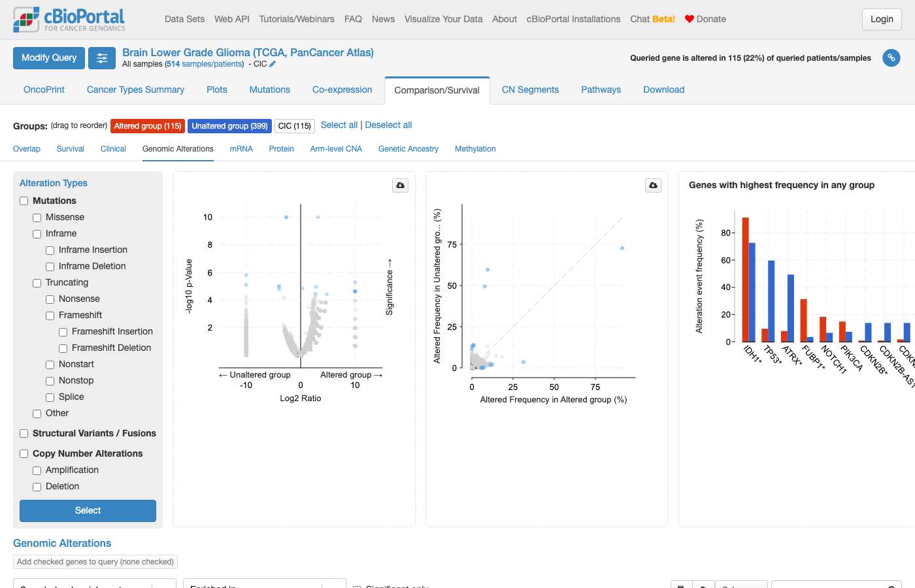Image resolution: width=915 pixels, height=588 pixels.
Task: Open the Chat Beta! nav link
Action: coord(652,19)
